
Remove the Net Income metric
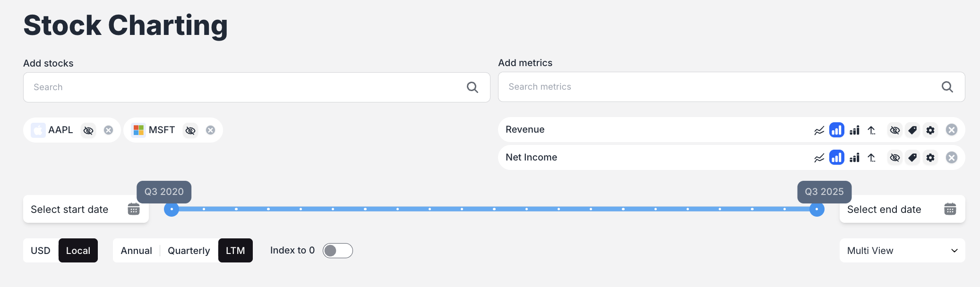point(952,158)
